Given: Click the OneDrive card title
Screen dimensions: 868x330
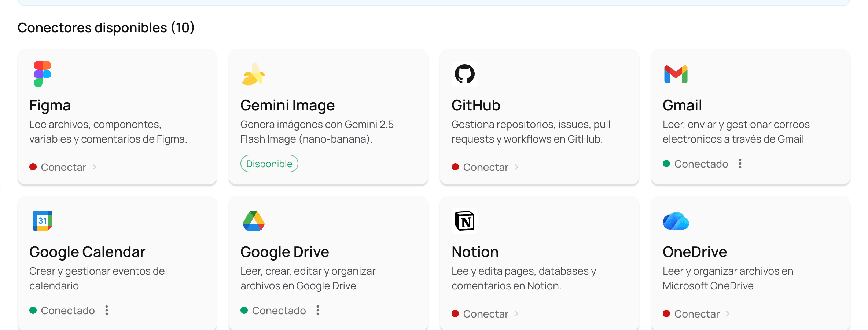Looking at the screenshot, I should tap(695, 252).
